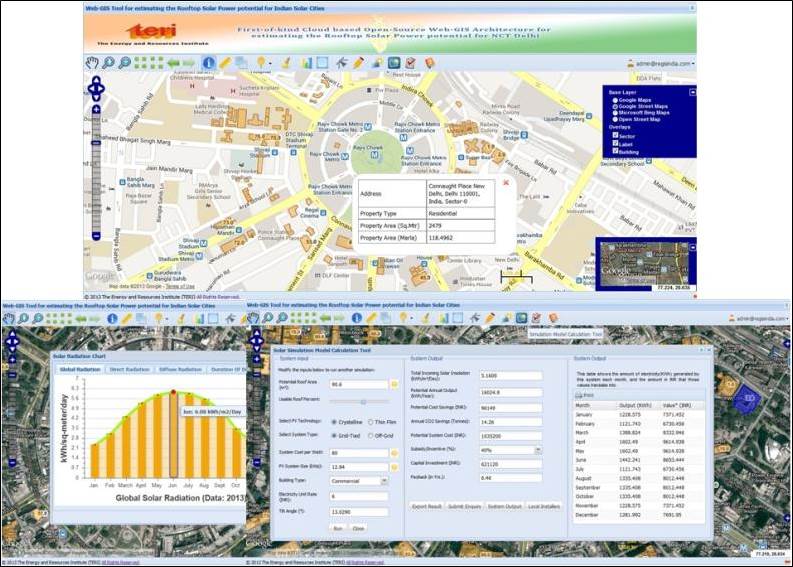Close the property info popup with red X
This screenshot has height=567, width=793.
pyautogui.click(x=506, y=183)
